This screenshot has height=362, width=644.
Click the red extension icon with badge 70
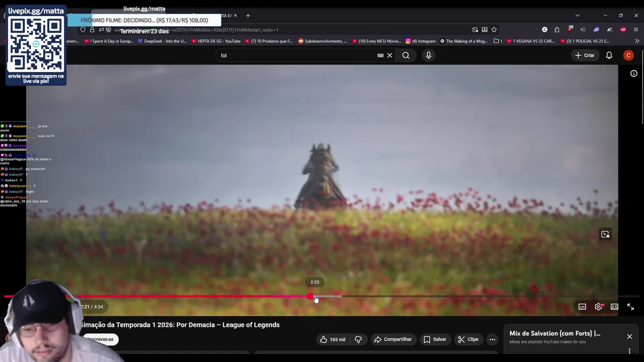570,29
